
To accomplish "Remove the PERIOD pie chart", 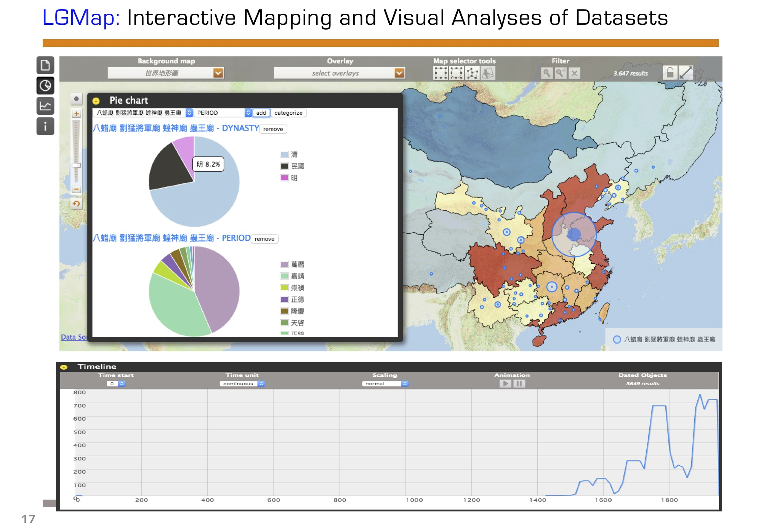I will click(264, 239).
